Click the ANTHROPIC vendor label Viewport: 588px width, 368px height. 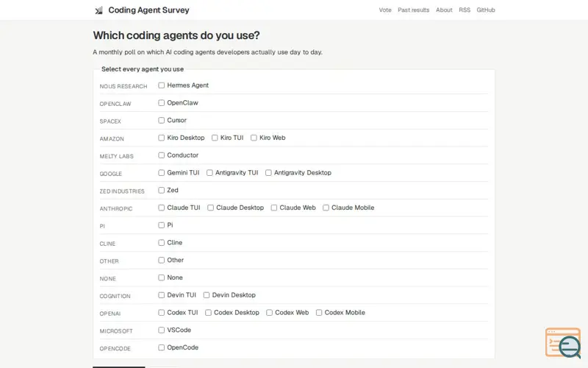click(116, 209)
